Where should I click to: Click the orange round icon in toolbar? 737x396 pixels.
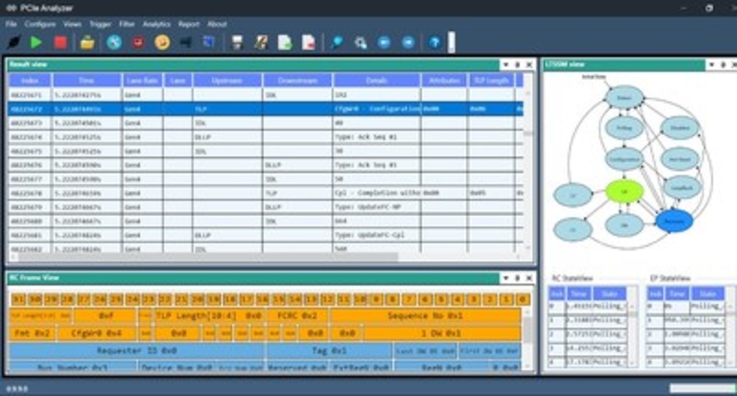click(x=162, y=42)
